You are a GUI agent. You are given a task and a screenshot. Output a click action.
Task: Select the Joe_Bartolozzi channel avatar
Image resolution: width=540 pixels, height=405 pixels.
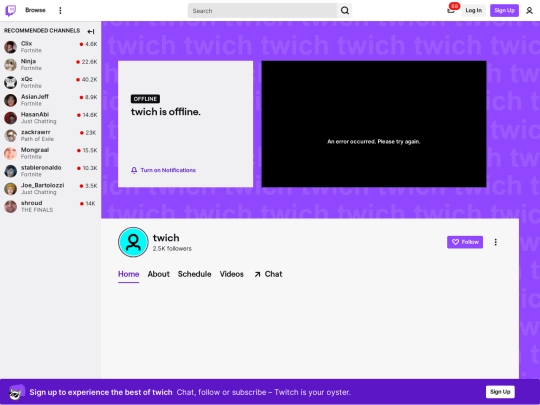[10, 189]
